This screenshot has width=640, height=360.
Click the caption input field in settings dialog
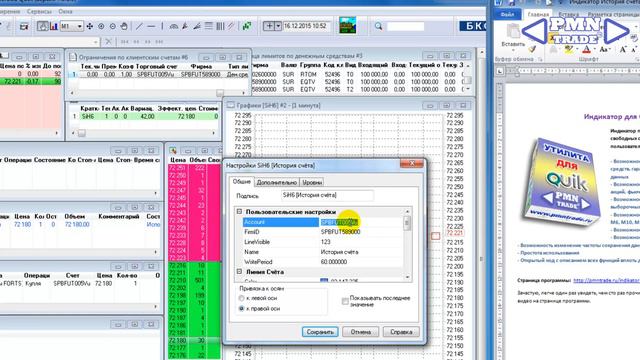tap(327, 196)
